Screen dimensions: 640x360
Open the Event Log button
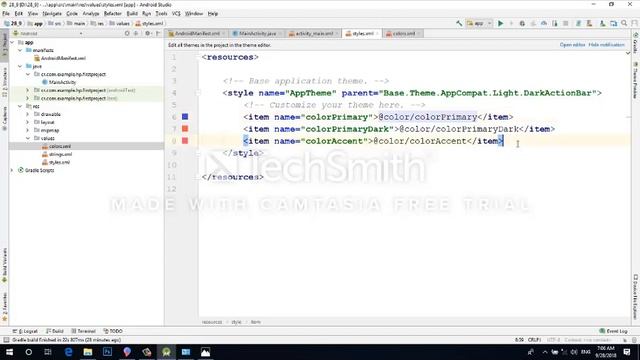pyautogui.click(x=613, y=331)
